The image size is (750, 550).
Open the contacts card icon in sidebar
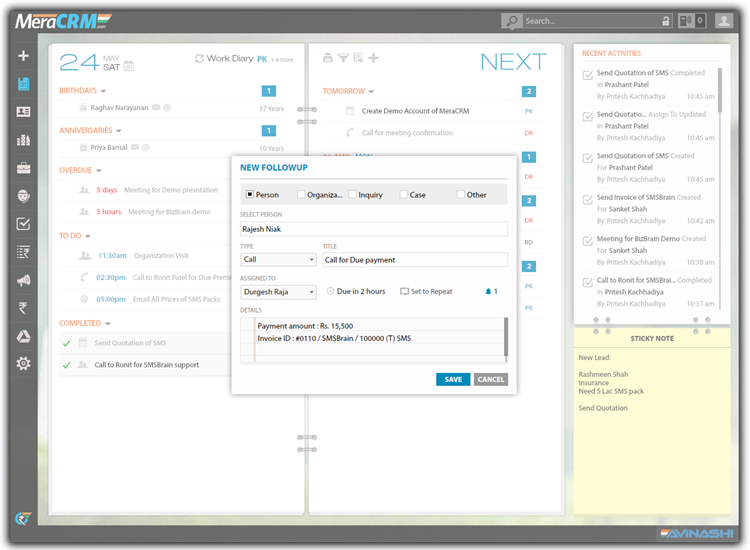23,112
